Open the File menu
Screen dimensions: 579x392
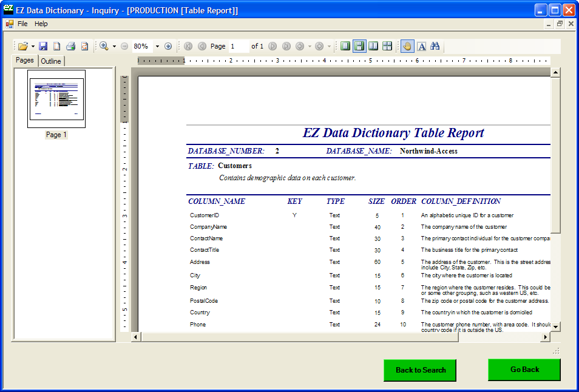[22, 24]
